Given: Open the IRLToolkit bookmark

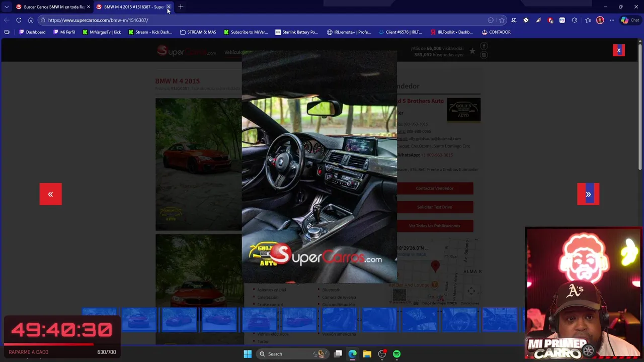Looking at the screenshot, I should coord(451,32).
